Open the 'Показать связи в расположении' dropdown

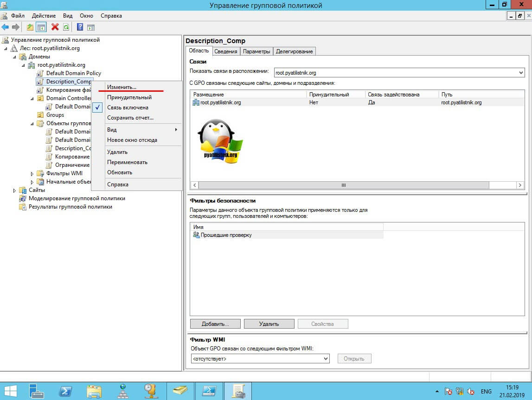pos(521,73)
